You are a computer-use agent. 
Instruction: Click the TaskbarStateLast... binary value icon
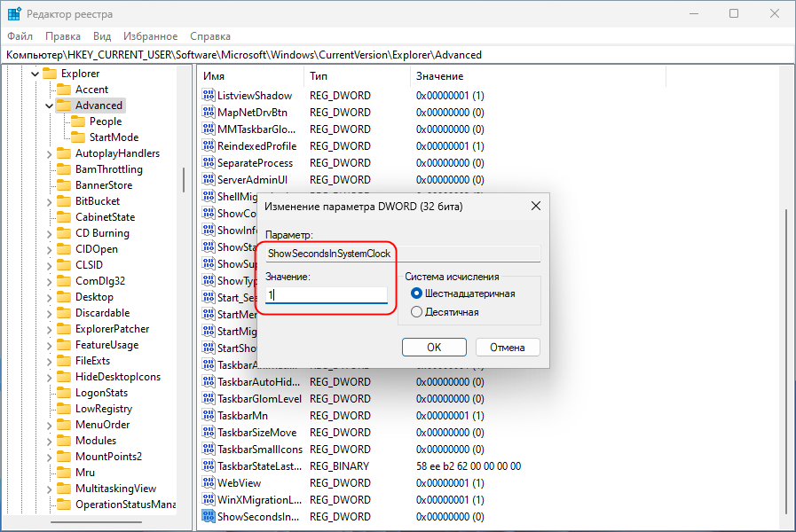point(209,465)
